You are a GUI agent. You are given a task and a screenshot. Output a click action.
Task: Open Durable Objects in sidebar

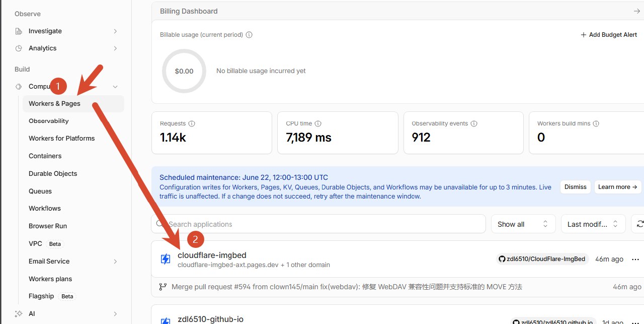pyautogui.click(x=53, y=174)
